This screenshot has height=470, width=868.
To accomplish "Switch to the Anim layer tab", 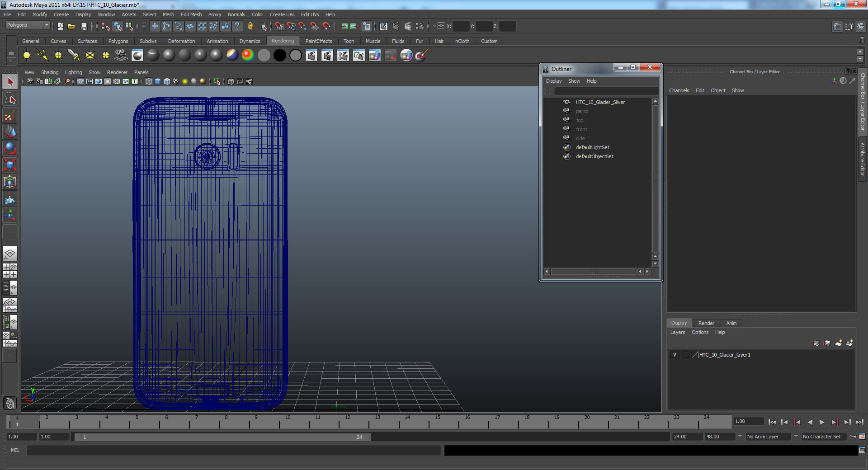I will pos(731,323).
